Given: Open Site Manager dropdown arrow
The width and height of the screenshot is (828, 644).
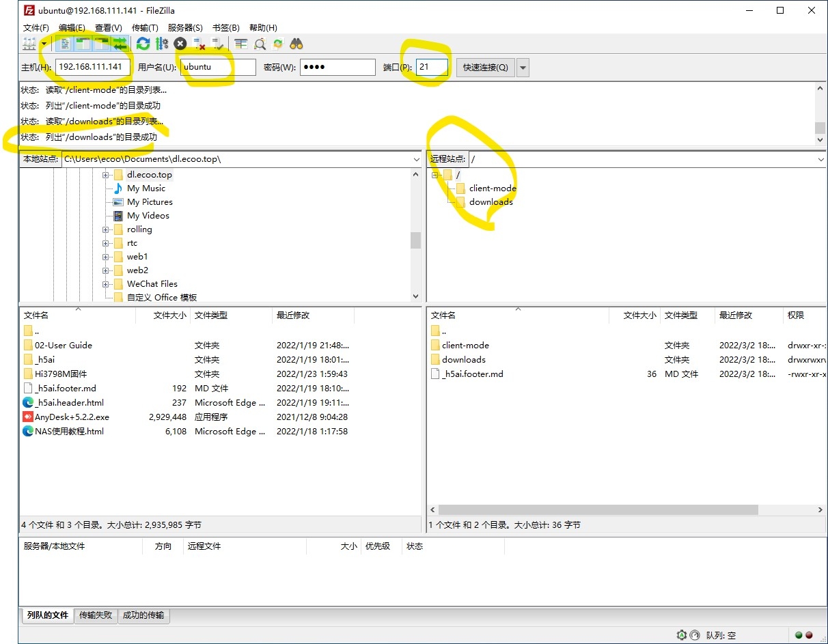Looking at the screenshot, I should click(x=44, y=44).
